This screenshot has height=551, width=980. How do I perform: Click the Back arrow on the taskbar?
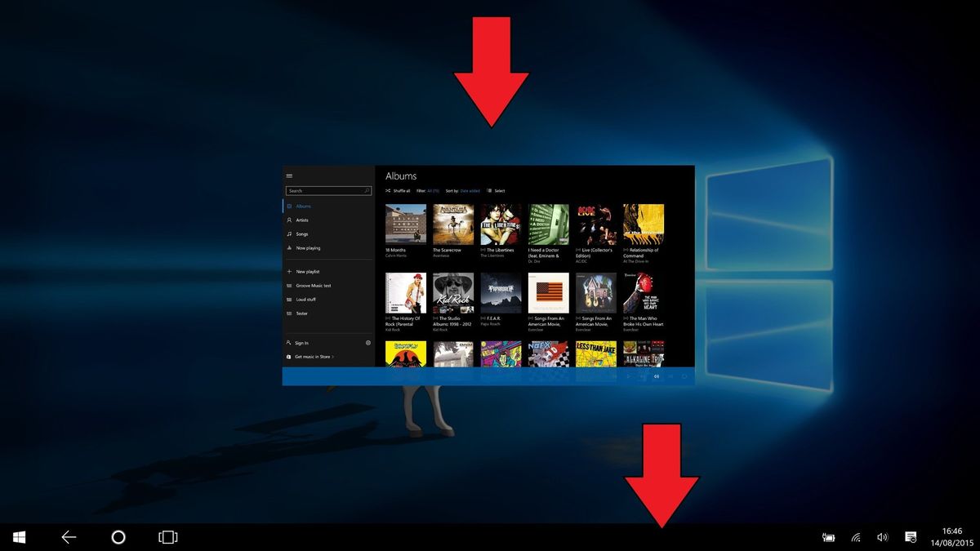coord(68,537)
